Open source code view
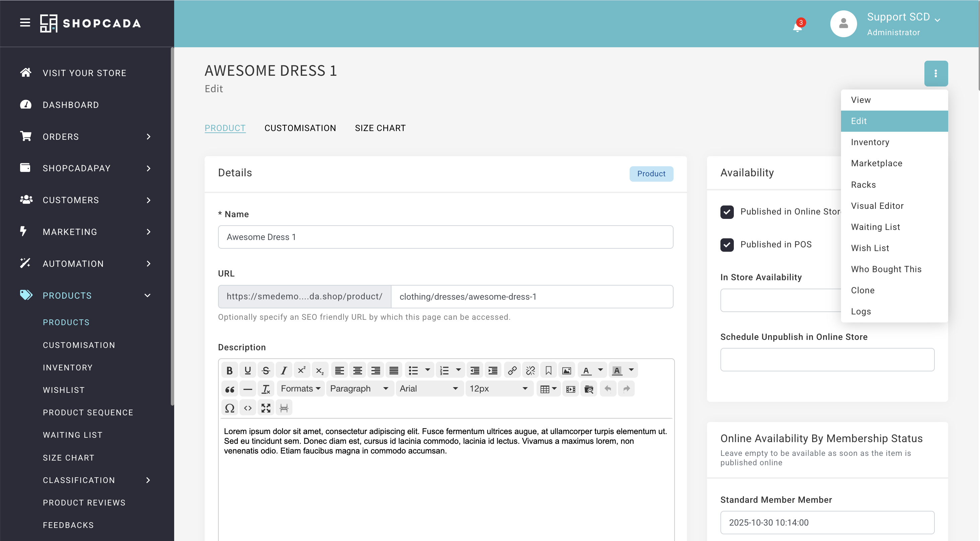This screenshot has height=541, width=980. 248,408
